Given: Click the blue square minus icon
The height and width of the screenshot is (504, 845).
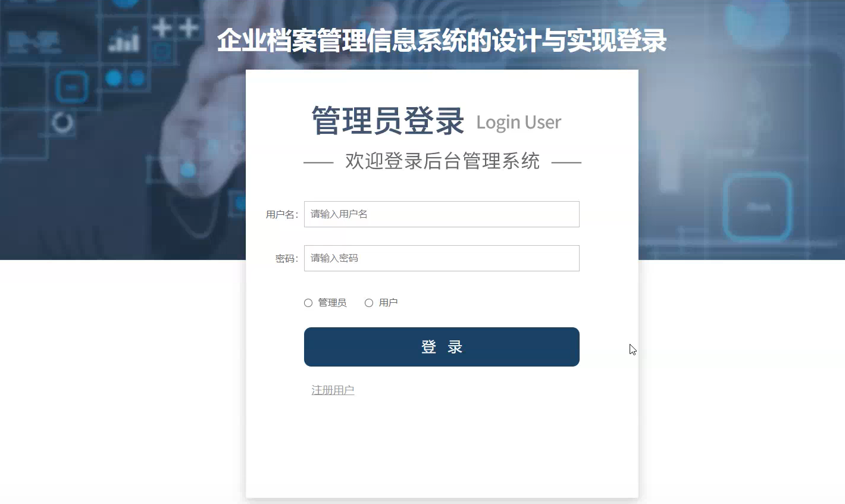Looking at the screenshot, I should 72,87.
